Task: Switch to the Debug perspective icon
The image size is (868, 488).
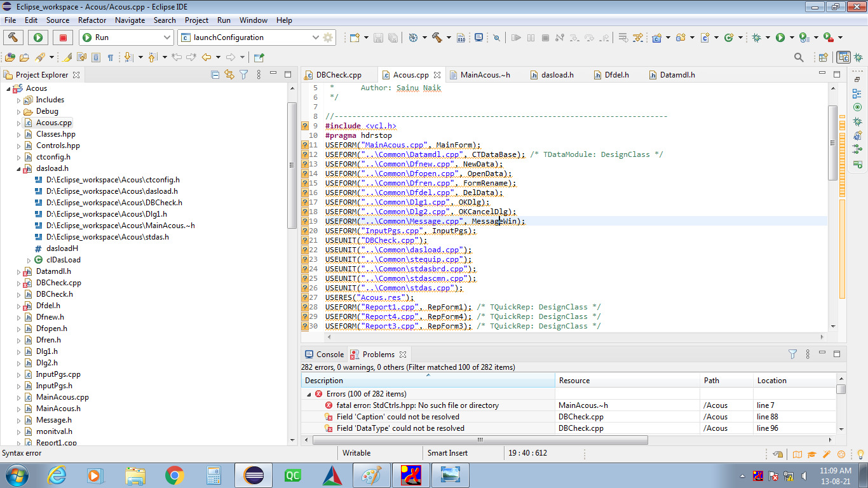Action: [x=858, y=57]
